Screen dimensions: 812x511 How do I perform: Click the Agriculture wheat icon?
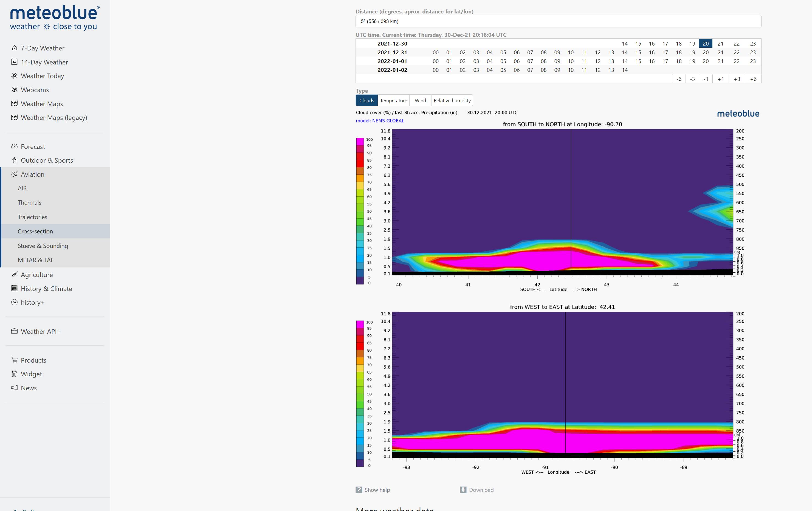[14, 274]
